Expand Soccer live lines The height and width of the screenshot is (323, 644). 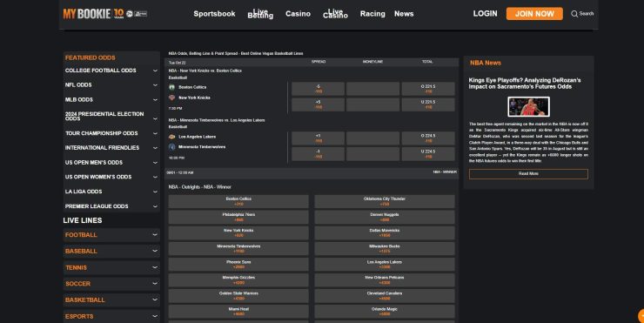(111, 284)
